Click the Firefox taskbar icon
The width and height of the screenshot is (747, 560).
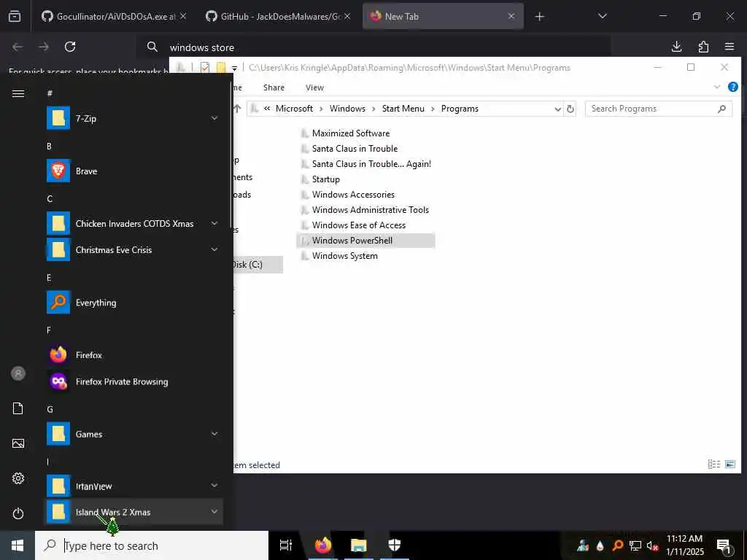pyautogui.click(x=322, y=545)
